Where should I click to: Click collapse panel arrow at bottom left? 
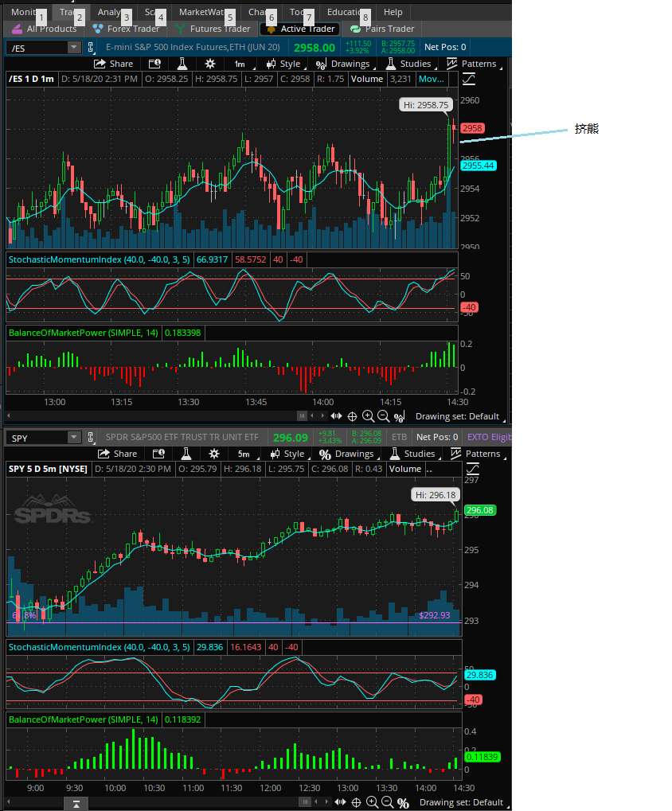pos(76,804)
